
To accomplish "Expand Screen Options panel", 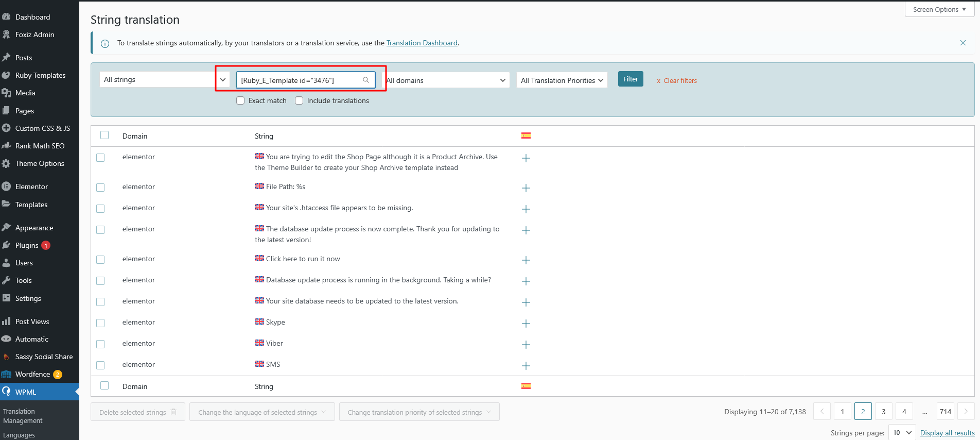I will 939,9.
